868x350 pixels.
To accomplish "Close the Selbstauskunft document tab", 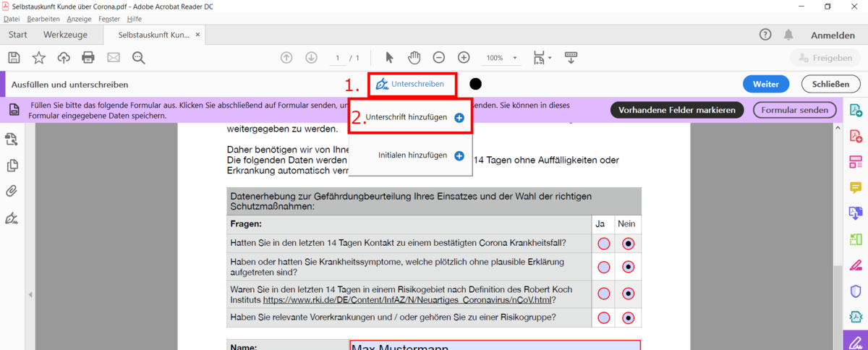I will (x=197, y=34).
